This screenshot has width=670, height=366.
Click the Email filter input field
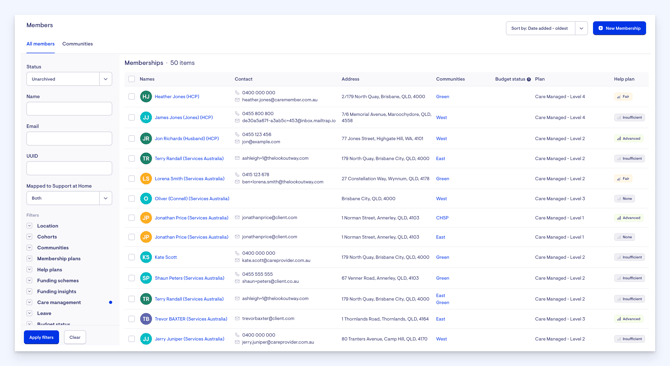pyautogui.click(x=69, y=138)
